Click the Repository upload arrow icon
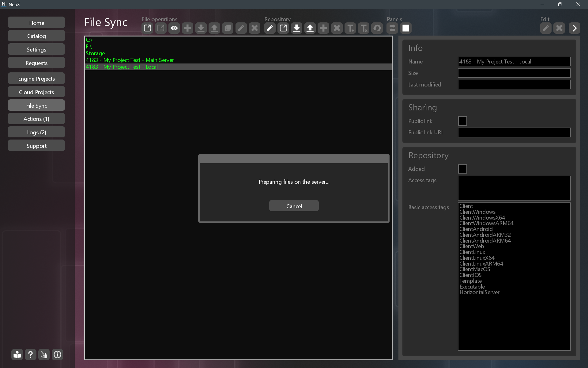Screen dimensions: 588x368 [x=310, y=28]
